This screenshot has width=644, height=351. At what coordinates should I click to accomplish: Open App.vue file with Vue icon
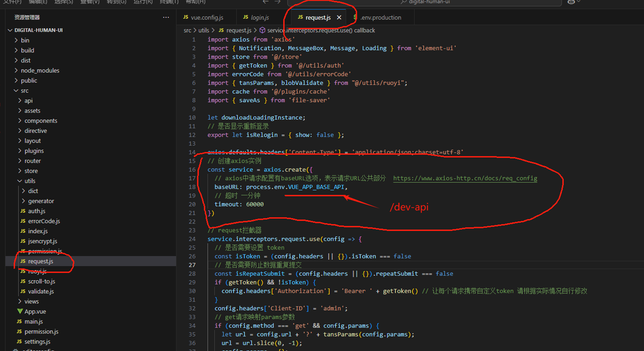click(x=35, y=312)
